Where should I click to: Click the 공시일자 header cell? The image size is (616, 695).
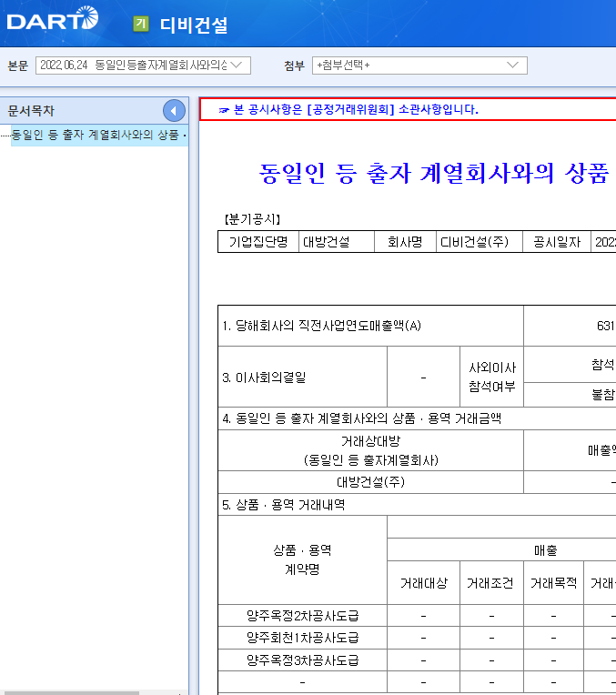(x=557, y=242)
